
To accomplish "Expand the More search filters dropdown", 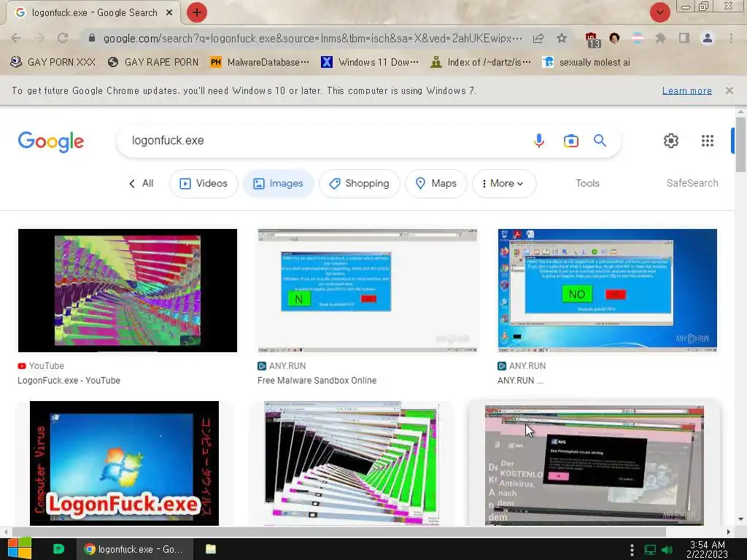I will coord(504,183).
